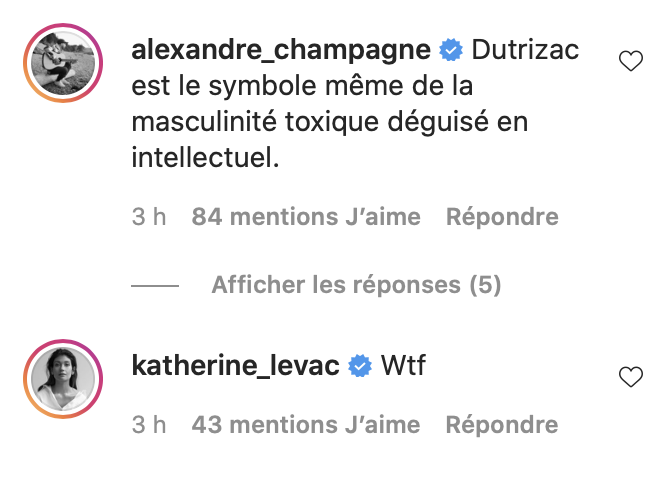Like alexandre_champagne's comment with the heart
This screenshot has height=478, width=662.
click(x=631, y=61)
